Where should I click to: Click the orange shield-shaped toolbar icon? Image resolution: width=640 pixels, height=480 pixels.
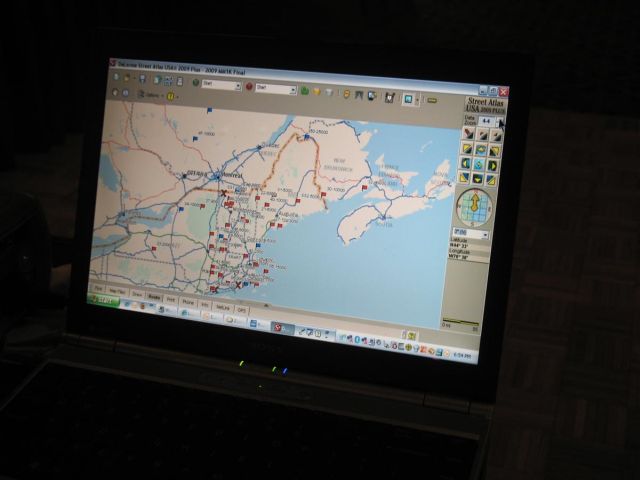click(x=347, y=94)
